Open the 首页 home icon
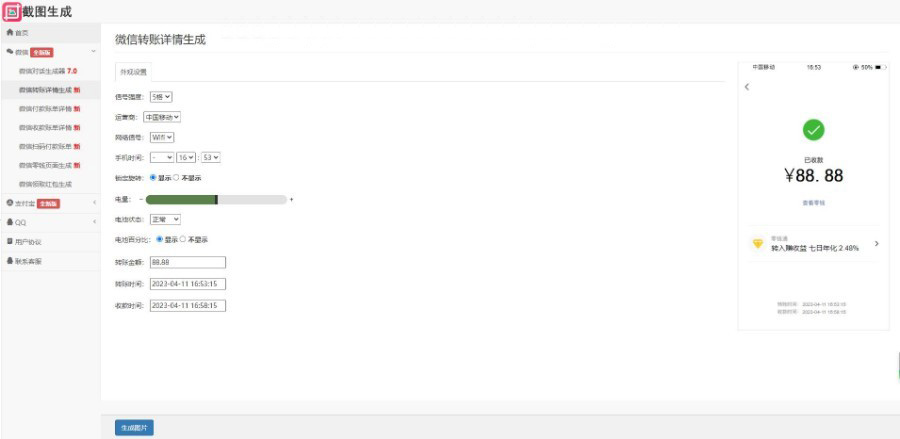The width and height of the screenshot is (900, 439). (10, 33)
